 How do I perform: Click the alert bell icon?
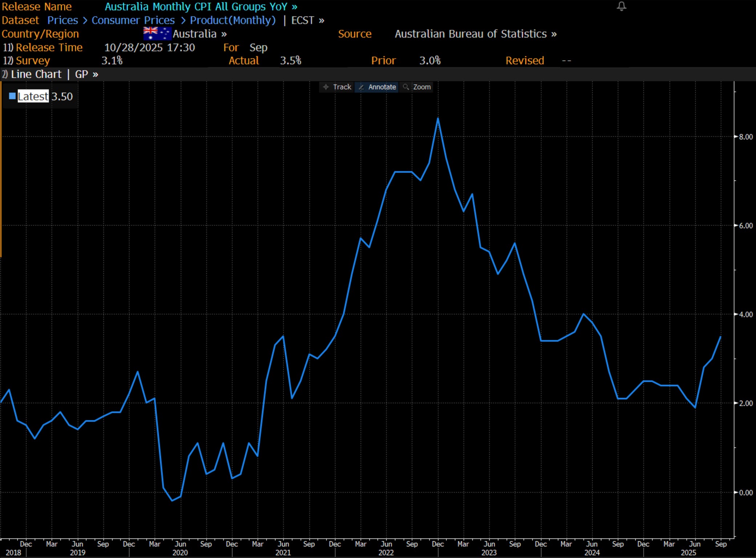point(621,6)
